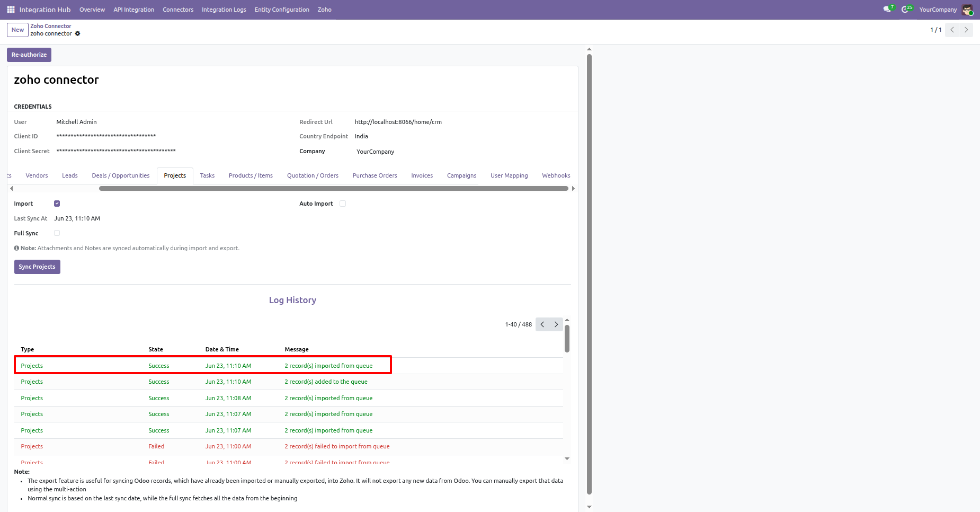Show previous page of log history
Screen dimensions: 980x512
tap(542, 324)
